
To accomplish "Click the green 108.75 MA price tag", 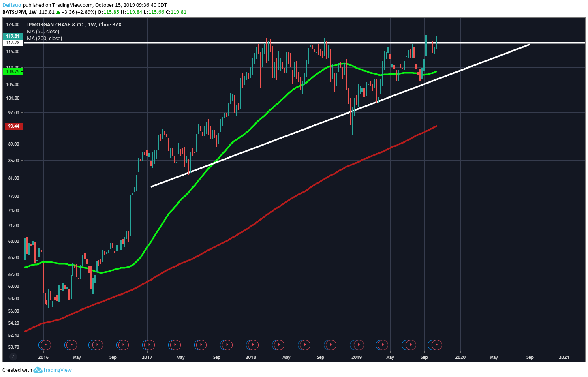I will [x=13, y=71].
